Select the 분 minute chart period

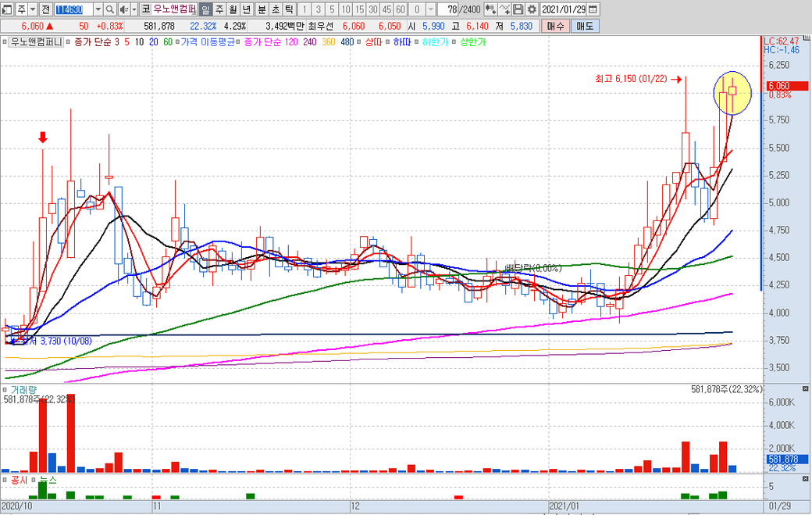coord(261,9)
